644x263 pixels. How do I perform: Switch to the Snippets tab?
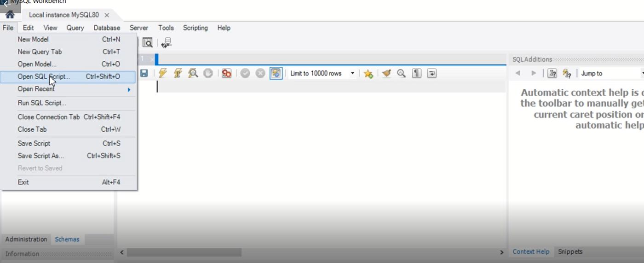pyautogui.click(x=570, y=251)
